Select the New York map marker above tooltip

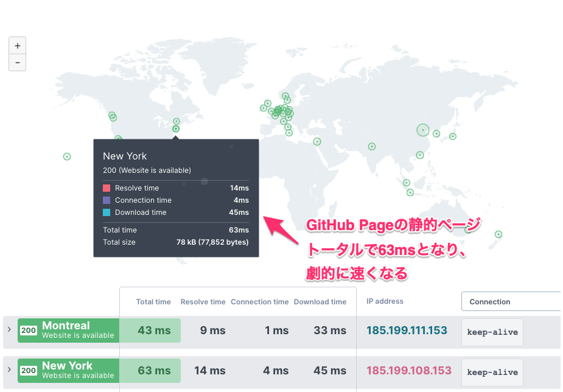[176, 129]
